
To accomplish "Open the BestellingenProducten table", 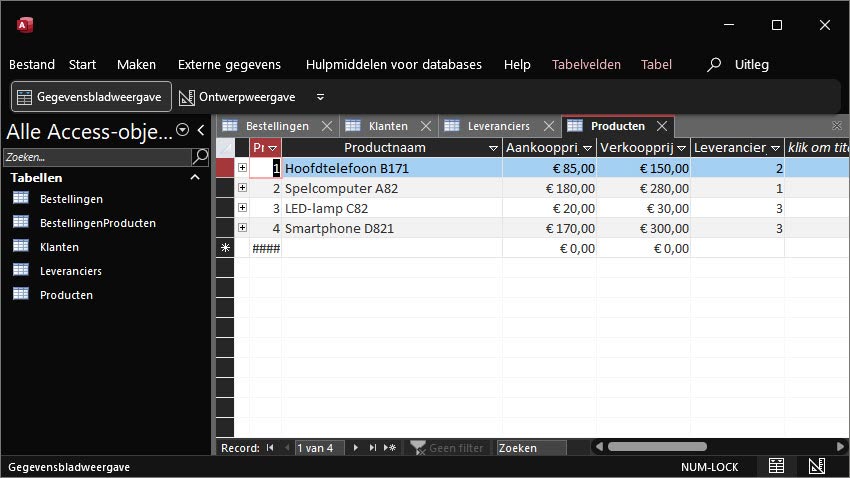I will pos(84,223).
